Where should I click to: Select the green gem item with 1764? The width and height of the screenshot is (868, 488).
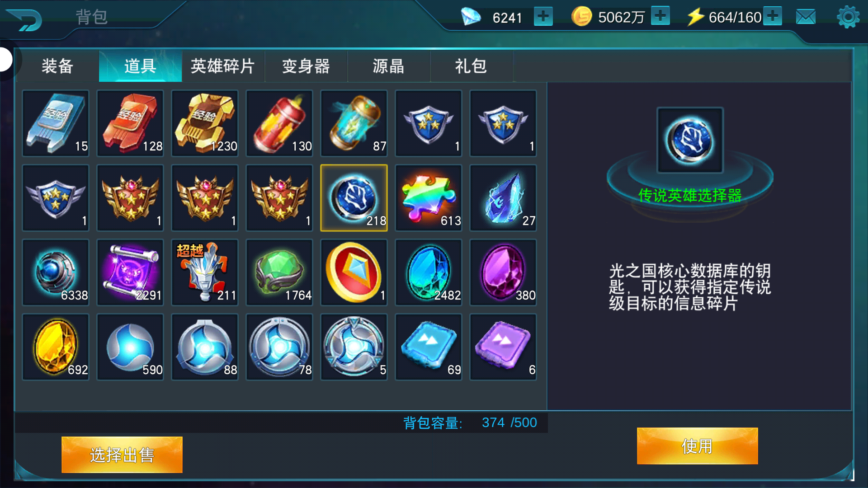279,272
